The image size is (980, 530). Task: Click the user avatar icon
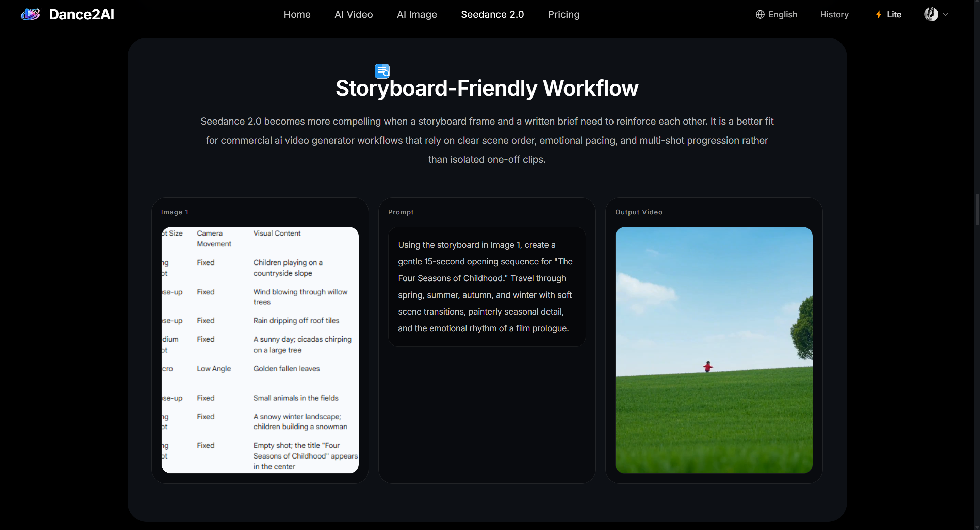[931, 14]
